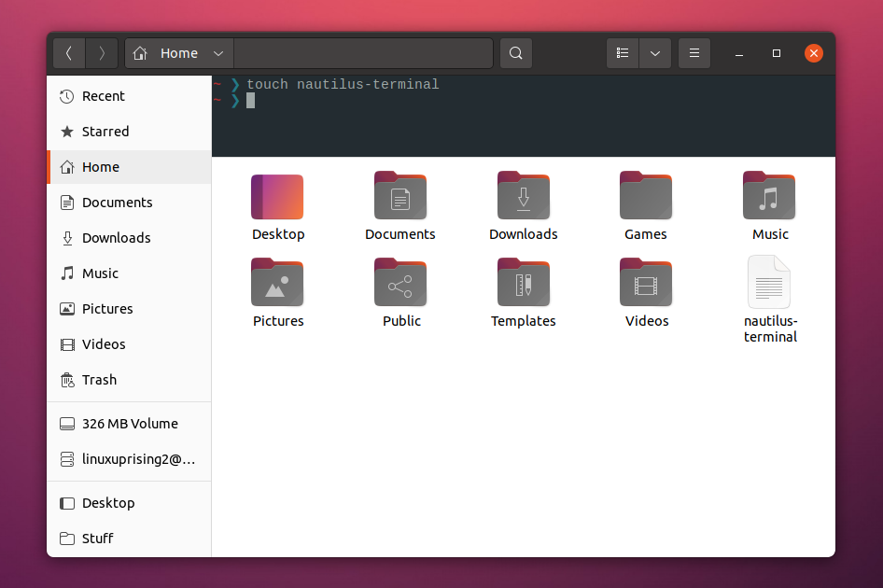Navigate back using the left arrow icon
883x588 pixels.
pos(69,53)
